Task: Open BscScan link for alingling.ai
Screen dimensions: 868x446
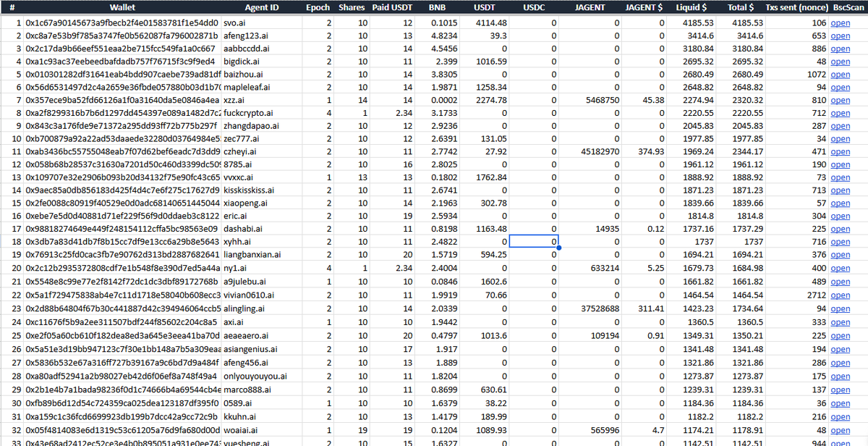Action: 840,308
